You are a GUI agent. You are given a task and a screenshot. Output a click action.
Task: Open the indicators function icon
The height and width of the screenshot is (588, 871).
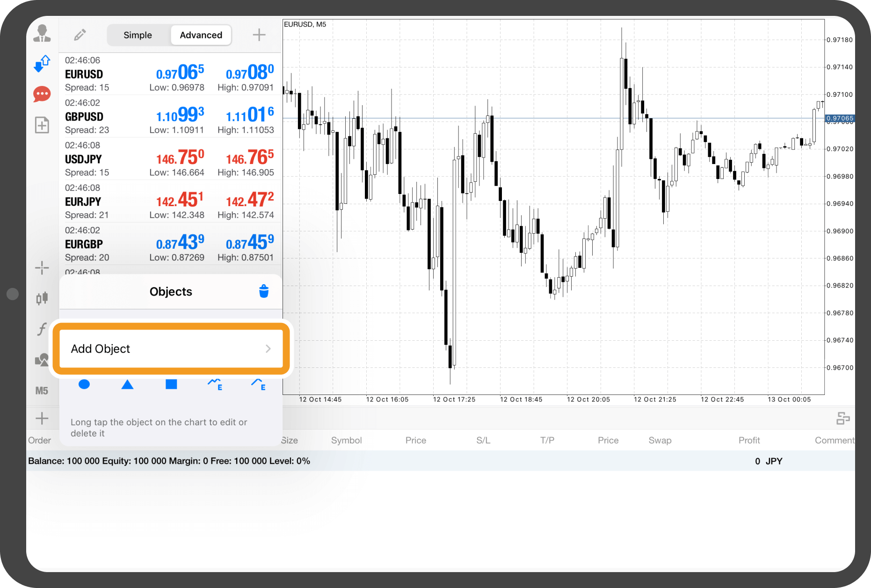[42, 329]
